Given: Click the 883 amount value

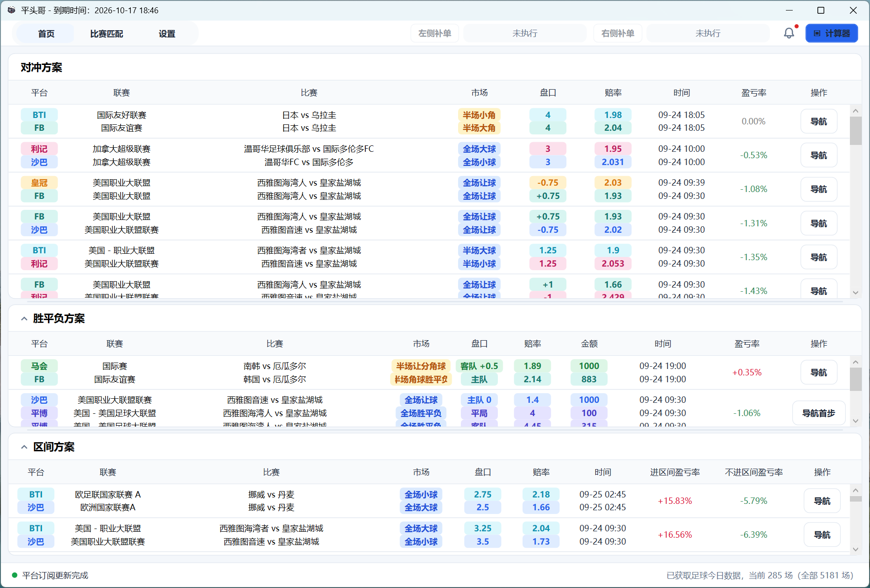Looking at the screenshot, I should tap(589, 380).
